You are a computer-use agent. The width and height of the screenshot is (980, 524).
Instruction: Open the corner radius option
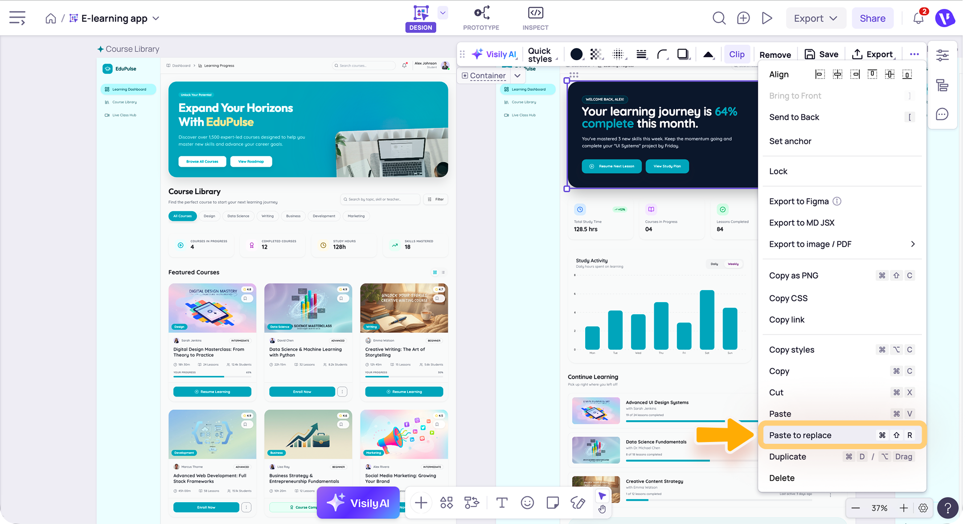[x=663, y=54]
